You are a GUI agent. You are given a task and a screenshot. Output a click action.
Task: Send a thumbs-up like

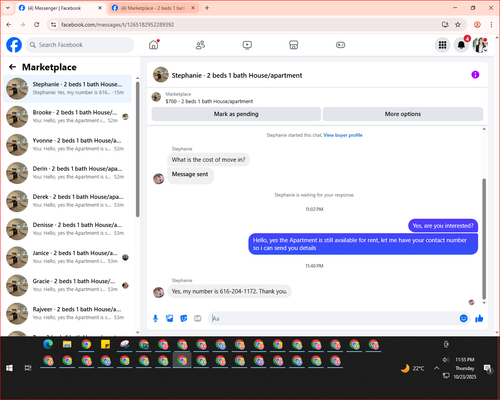pos(479,318)
